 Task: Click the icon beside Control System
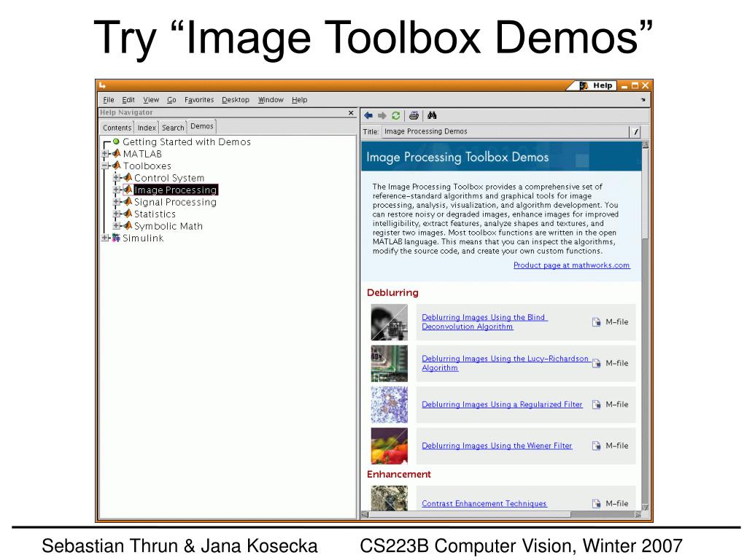(x=127, y=178)
